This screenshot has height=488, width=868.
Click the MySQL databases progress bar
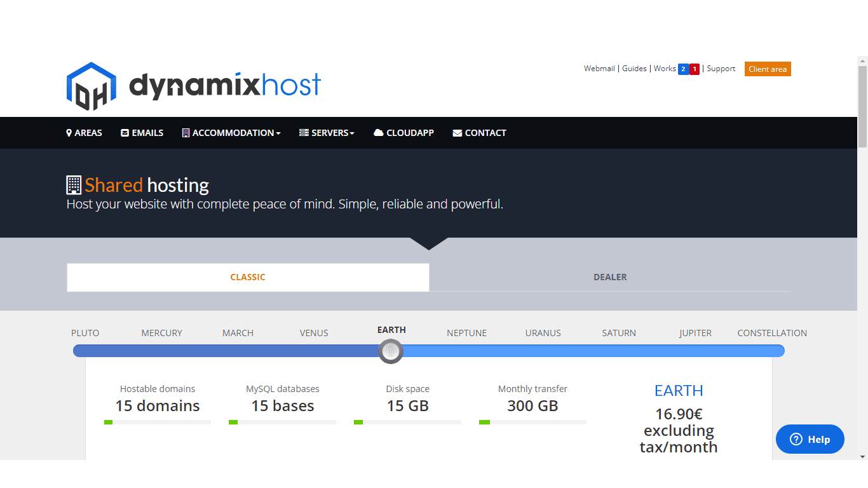point(283,422)
